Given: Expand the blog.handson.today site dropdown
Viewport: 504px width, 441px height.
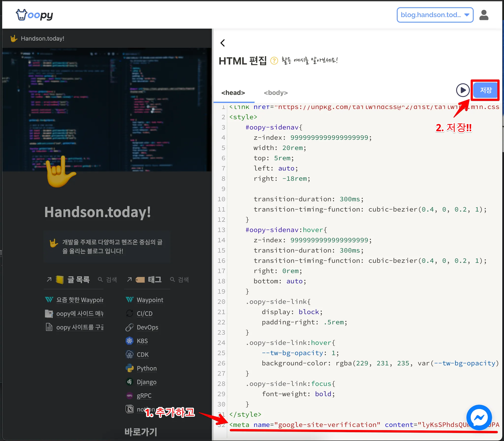Looking at the screenshot, I should (435, 15).
